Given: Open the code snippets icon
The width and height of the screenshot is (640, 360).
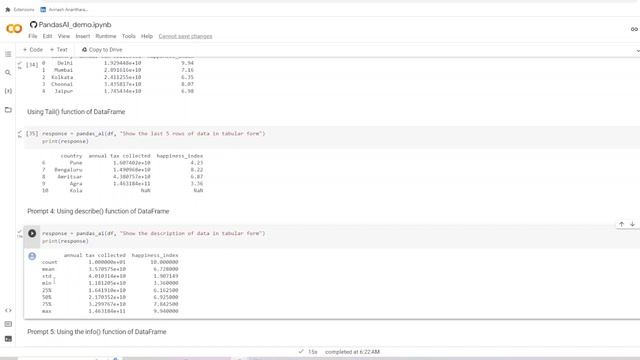Looking at the screenshot, I should point(8,311).
